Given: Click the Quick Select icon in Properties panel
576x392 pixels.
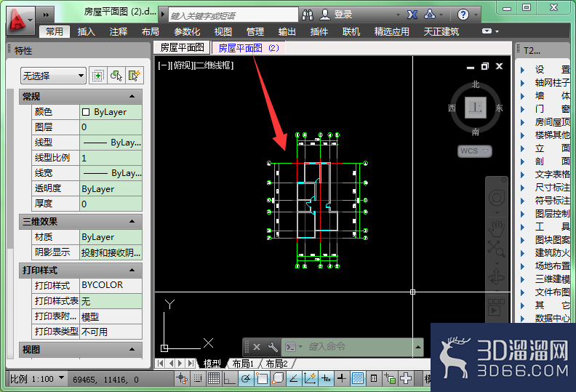Looking at the screenshot, I should (x=135, y=76).
